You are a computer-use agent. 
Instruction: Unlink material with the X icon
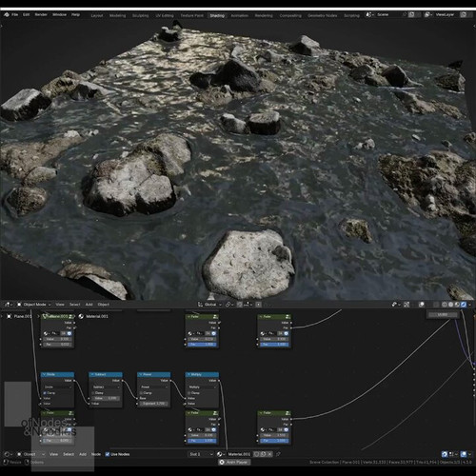point(269,454)
